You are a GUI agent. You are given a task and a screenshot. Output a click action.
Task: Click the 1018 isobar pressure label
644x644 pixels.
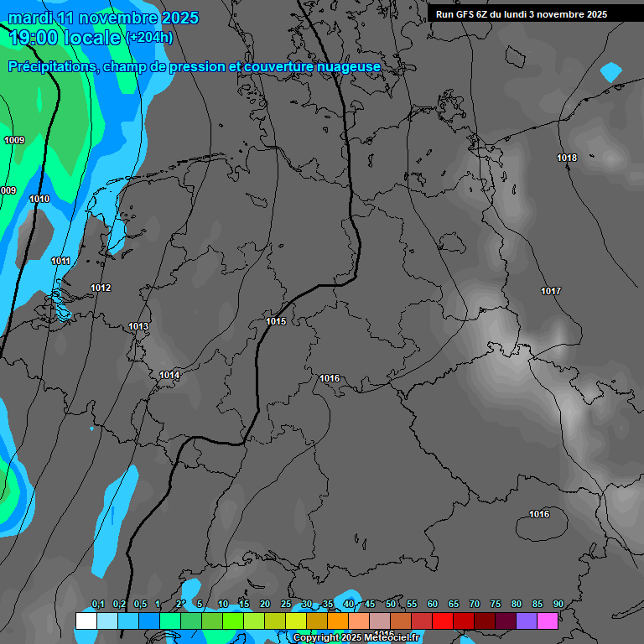(567, 158)
